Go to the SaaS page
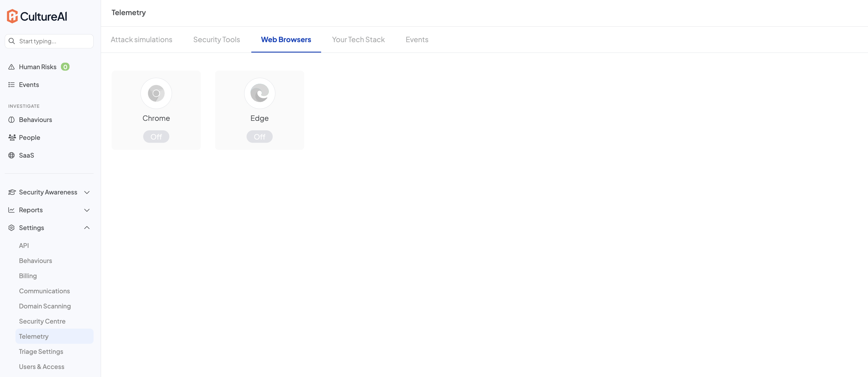This screenshot has height=377, width=868. 27,155
